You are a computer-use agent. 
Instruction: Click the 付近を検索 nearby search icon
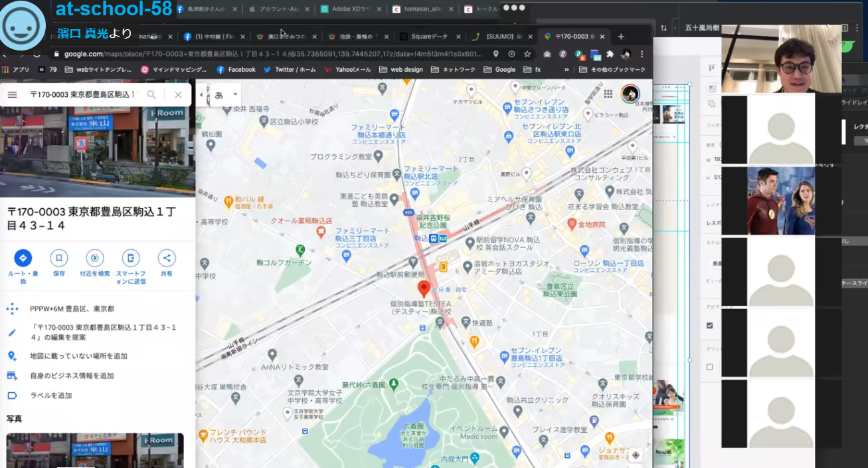pyautogui.click(x=95, y=259)
